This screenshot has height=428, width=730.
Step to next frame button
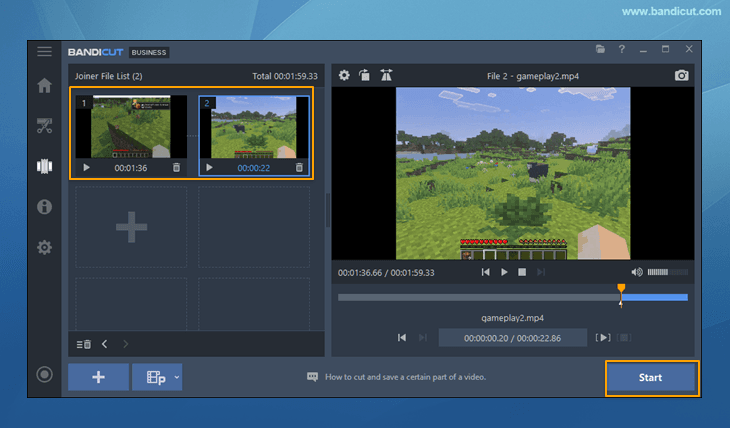point(423,338)
